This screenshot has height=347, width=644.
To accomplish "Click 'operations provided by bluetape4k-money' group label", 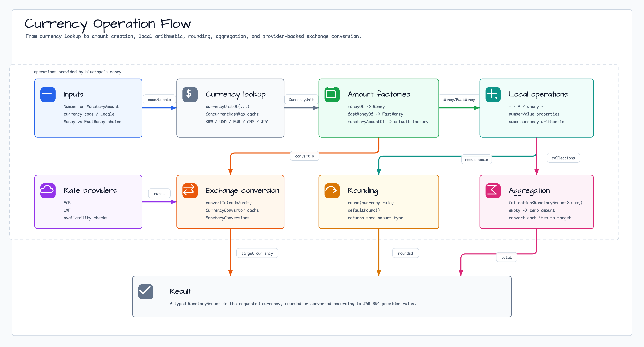I will click(78, 72).
